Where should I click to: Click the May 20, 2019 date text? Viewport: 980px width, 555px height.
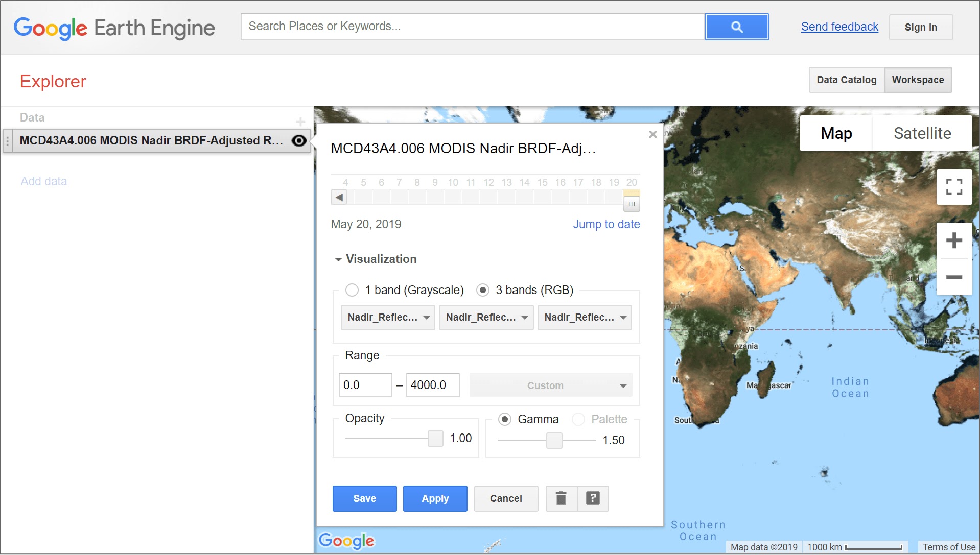366,224
